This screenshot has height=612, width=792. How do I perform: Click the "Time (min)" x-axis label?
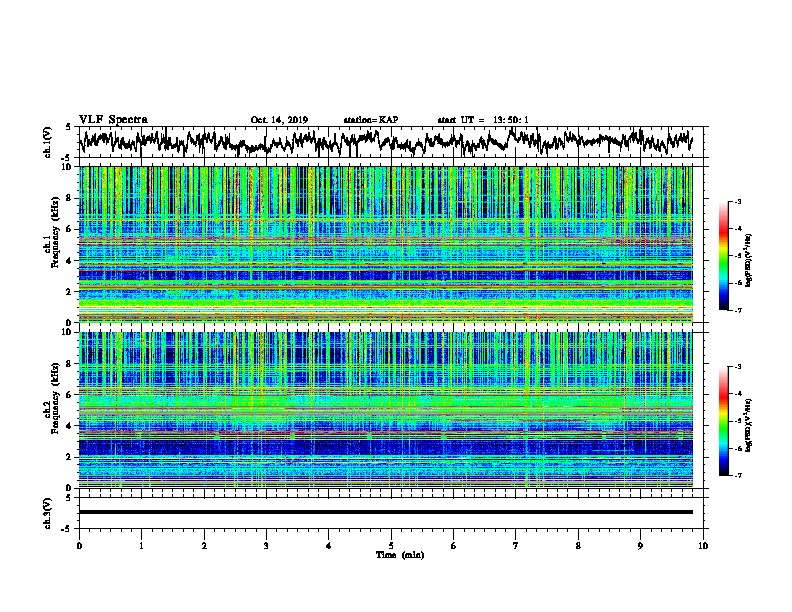pyautogui.click(x=400, y=555)
